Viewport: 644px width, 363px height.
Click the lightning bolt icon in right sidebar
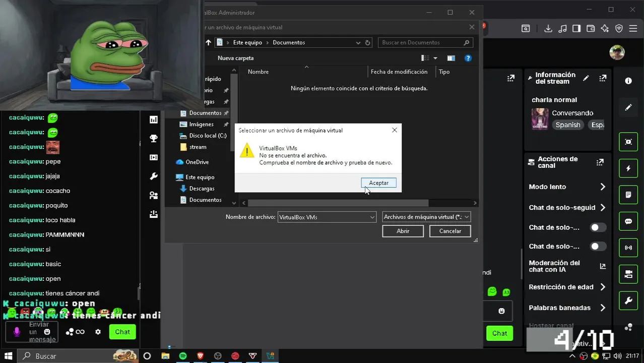point(628,168)
